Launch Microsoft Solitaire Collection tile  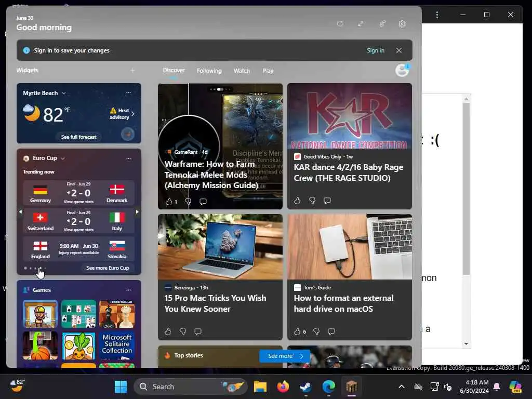tap(117, 345)
